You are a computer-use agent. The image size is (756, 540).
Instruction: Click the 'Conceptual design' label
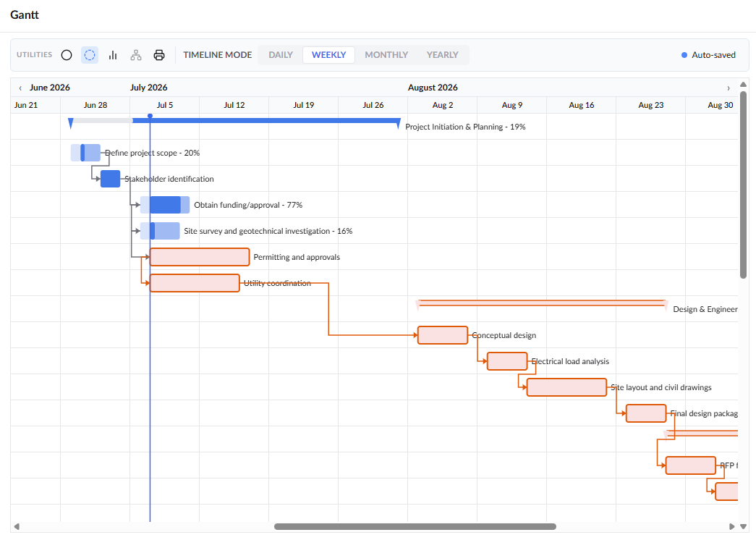[504, 335]
